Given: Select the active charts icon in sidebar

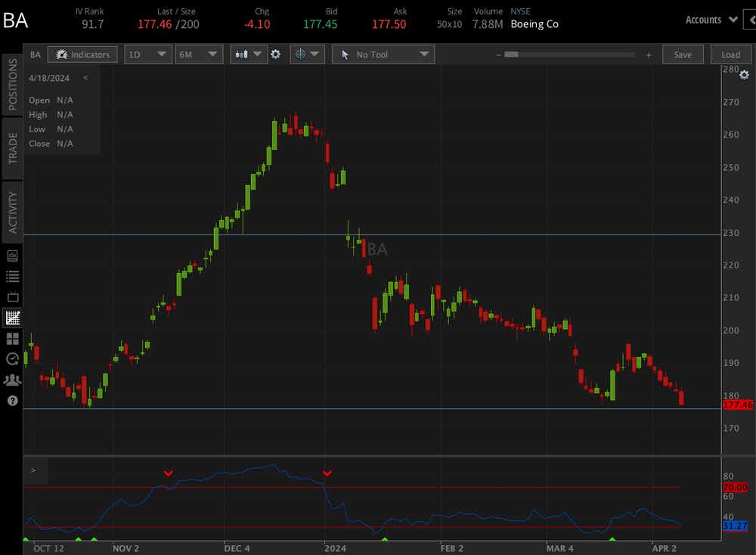Looking at the screenshot, I should pyautogui.click(x=13, y=318).
